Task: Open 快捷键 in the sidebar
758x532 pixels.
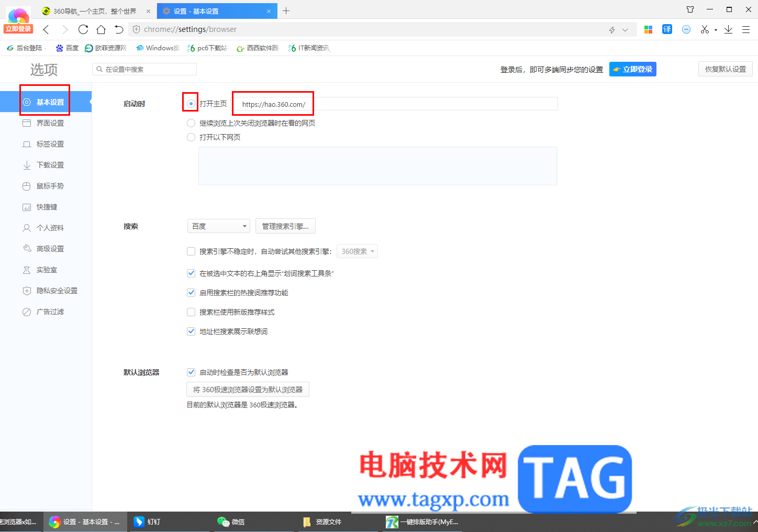Action: pyautogui.click(x=46, y=207)
